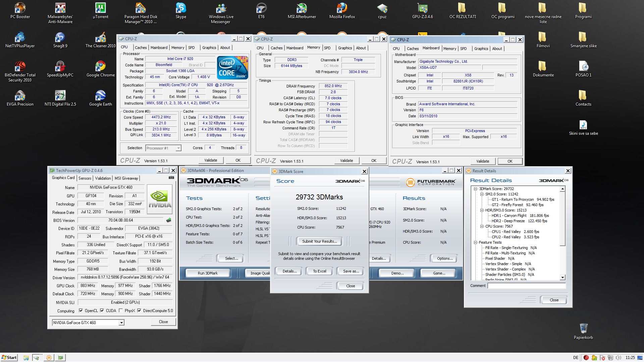Click the BIOS save chip icon

[169, 220]
